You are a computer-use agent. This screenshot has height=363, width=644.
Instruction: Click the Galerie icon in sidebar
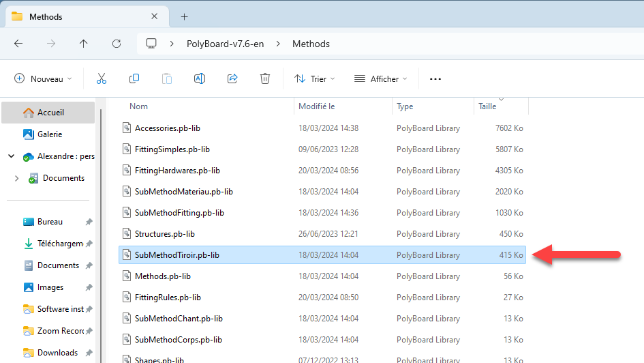click(x=29, y=134)
